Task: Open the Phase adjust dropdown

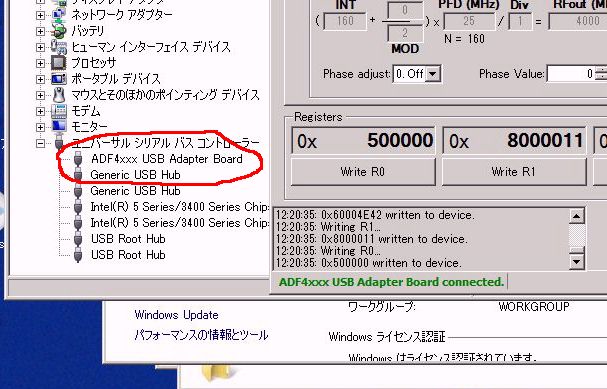Action: [x=433, y=74]
